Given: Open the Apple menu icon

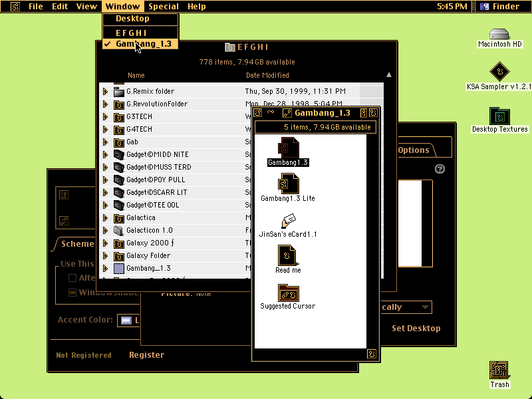Looking at the screenshot, I should pos(15,7).
